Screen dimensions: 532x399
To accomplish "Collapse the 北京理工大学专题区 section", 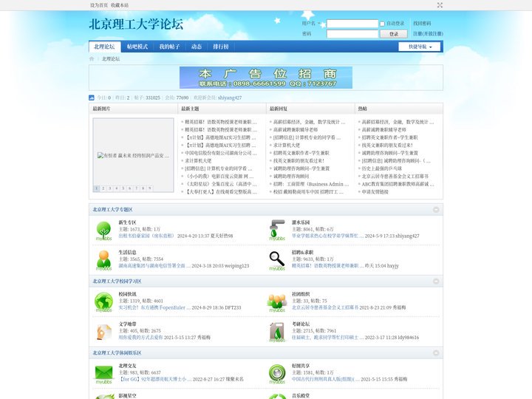I will 436,210.
